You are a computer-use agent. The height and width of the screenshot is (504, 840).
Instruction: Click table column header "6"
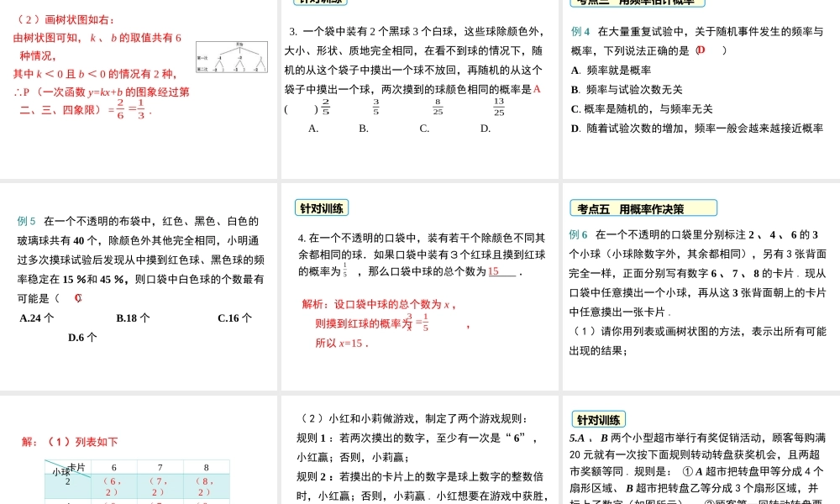pyautogui.click(x=114, y=468)
